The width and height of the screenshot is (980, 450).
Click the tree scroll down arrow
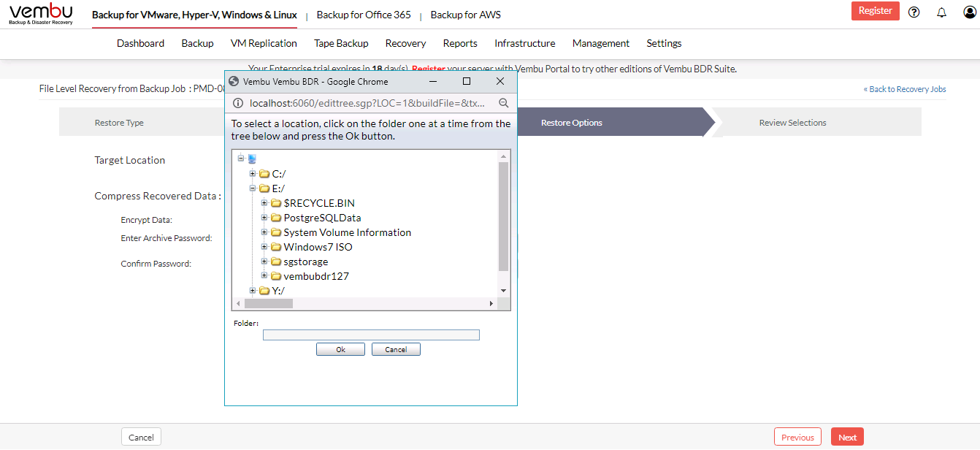tap(503, 291)
